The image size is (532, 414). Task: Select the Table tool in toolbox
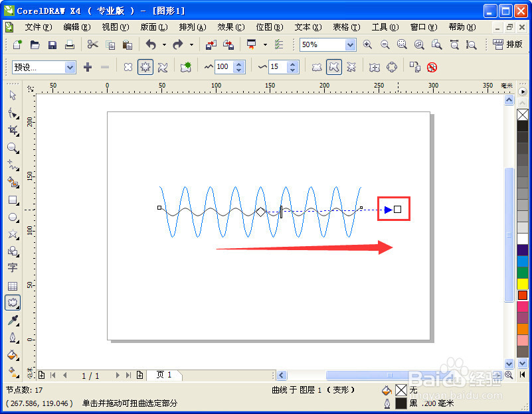[13, 285]
